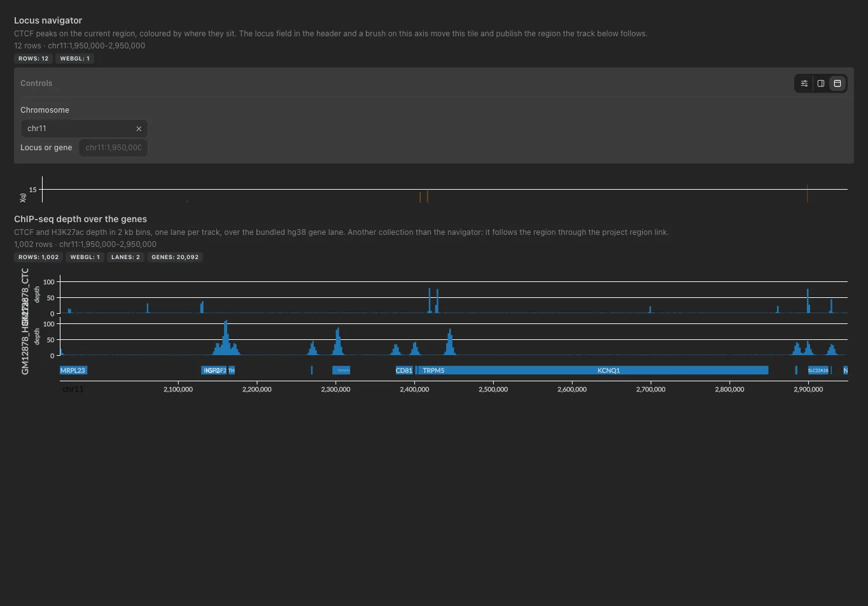Click the rightmost orange CTCF peak in navigator
Viewport: 868px width, 606px height.
(x=807, y=194)
